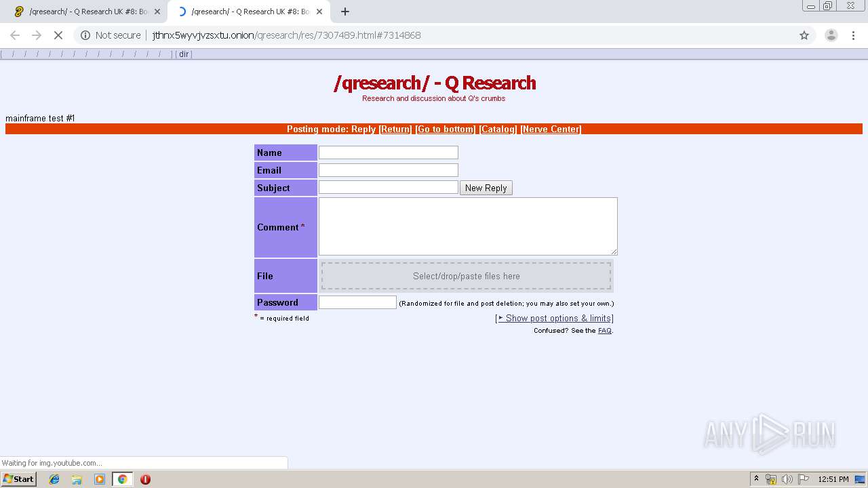View site info next to Not secure
The image size is (868, 488).
click(x=85, y=35)
